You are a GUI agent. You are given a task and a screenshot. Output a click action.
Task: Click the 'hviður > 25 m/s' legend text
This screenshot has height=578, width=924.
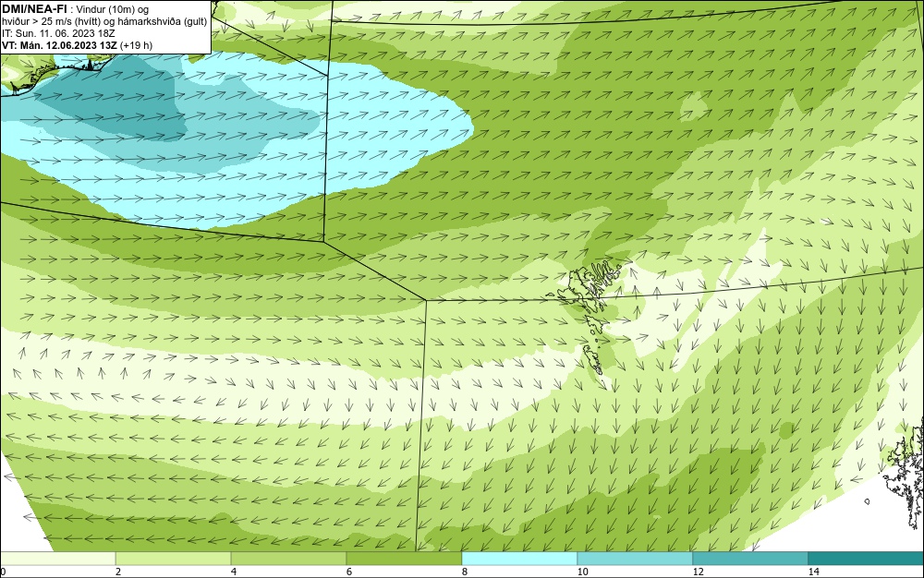(x=32, y=22)
